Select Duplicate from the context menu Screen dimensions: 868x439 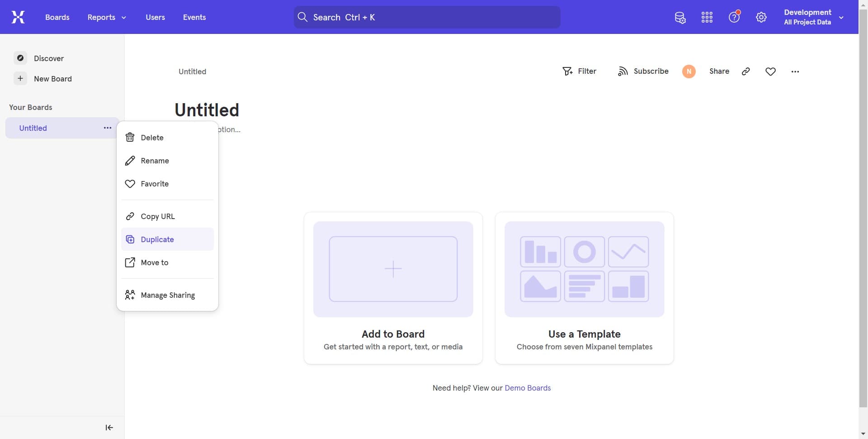pyautogui.click(x=157, y=239)
